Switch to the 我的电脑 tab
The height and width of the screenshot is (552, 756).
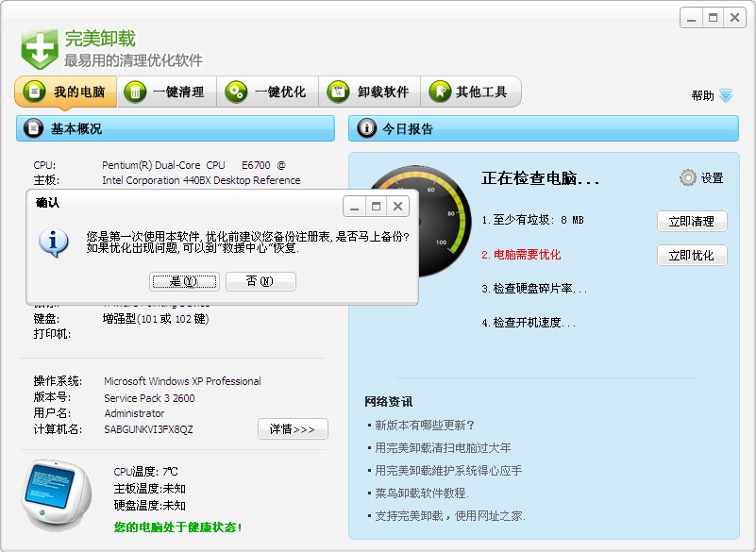pos(66,92)
